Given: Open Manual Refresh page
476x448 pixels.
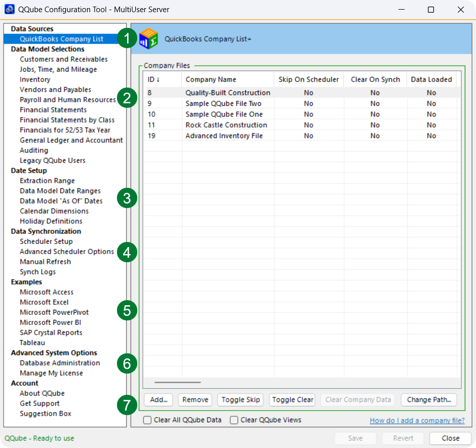Looking at the screenshot, I should click(x=45, y=262).
